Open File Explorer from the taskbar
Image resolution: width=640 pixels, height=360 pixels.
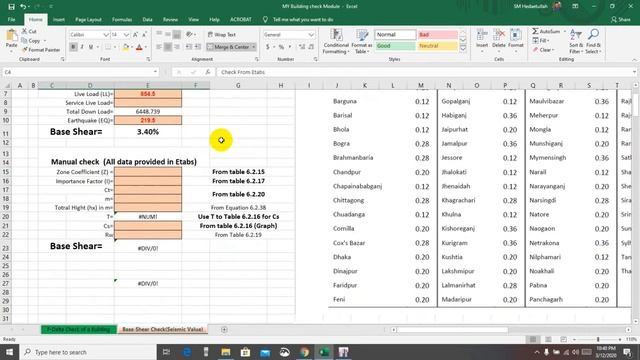coord(226,352)
